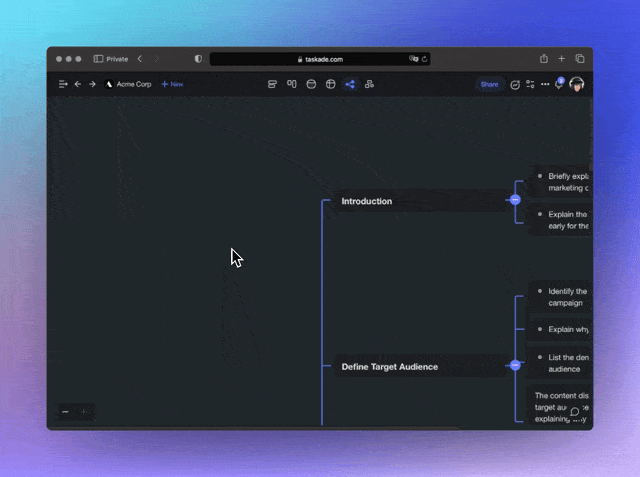Viewport: 640px width, 477px height.
Task: Open the chat bubble icon
Action: pos(575,411)
